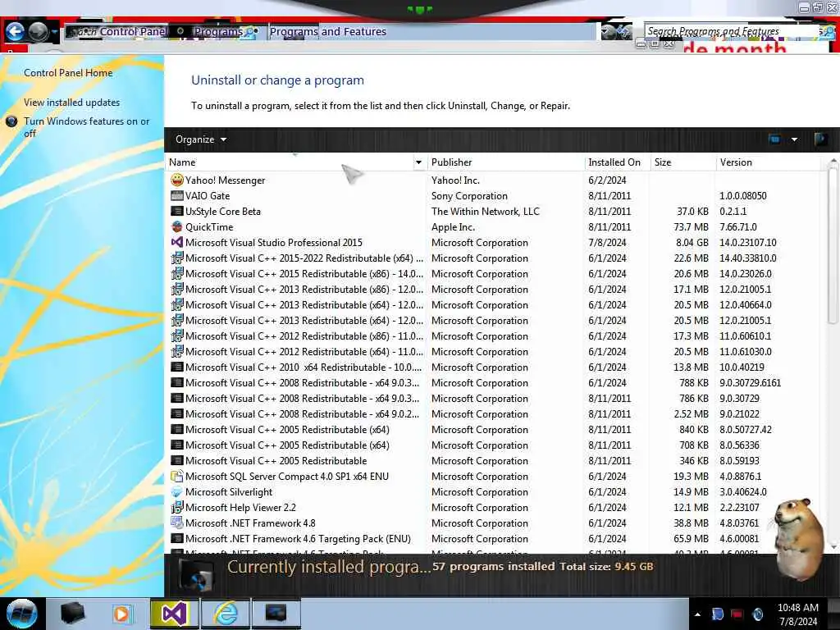Show hidden system tray icons

(697, 614)
